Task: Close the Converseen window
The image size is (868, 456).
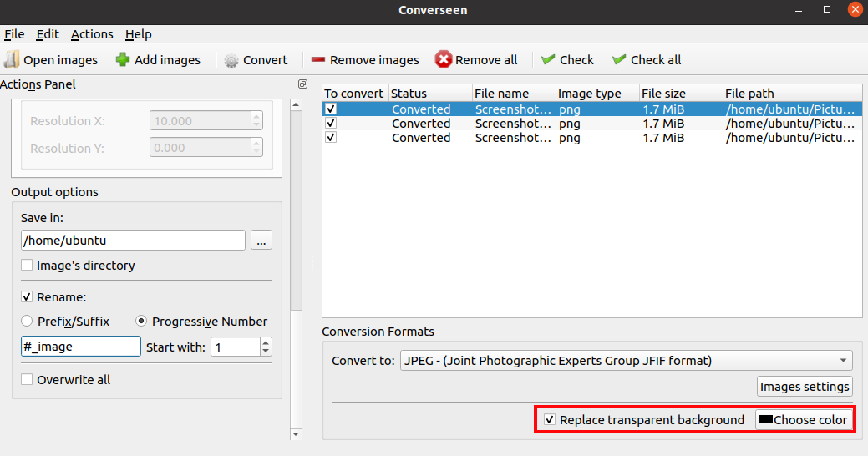Action: [x=855, y=9]
